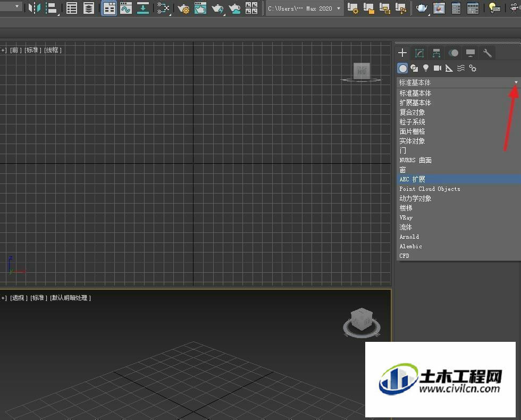Choose 实体对象 from the list
521x420 pixels.
click(458, 141)
